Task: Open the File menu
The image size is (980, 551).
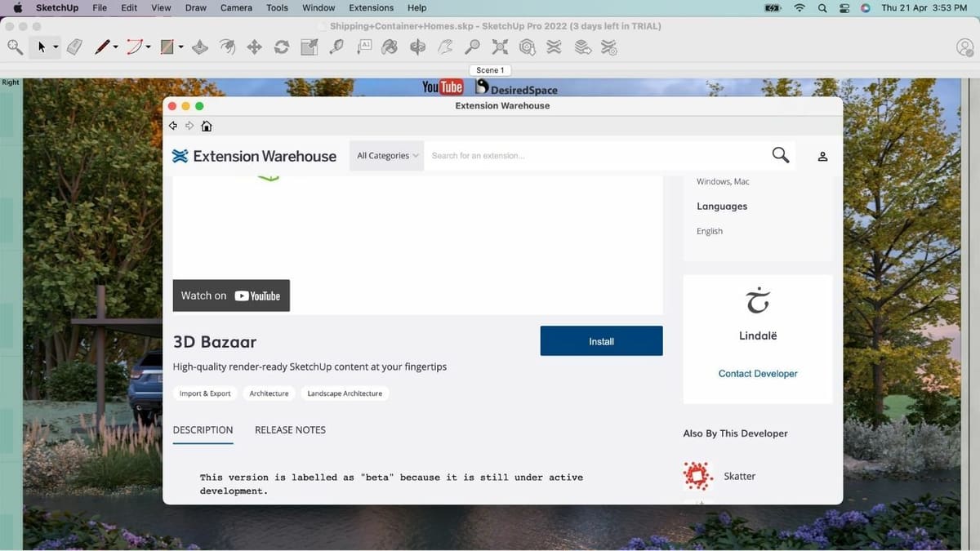Action: pos(100,7)
